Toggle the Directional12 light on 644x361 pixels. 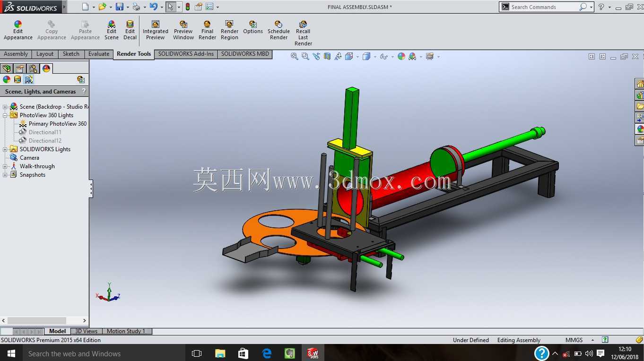coord(45,141)
